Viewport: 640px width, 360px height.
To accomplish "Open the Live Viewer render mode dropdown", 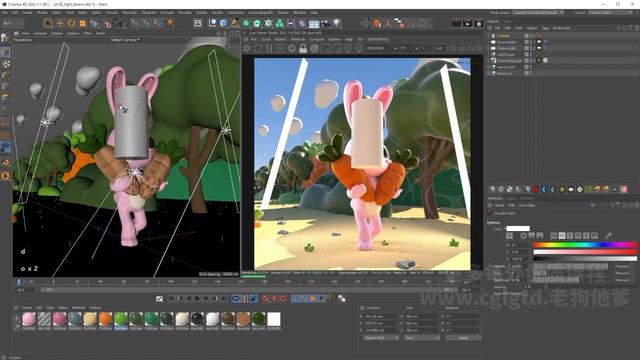I will (382, 48).
